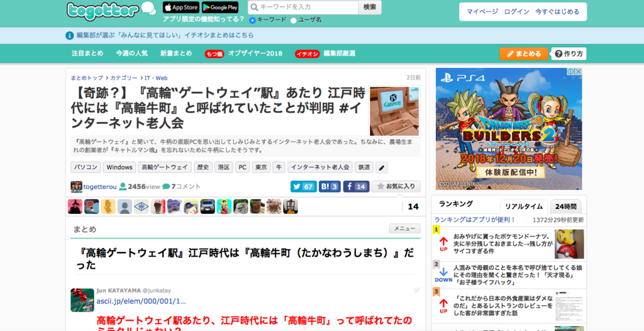Click the pencil edit-tags icon
This screenshot has width=644, height=331.
point(382,168)
